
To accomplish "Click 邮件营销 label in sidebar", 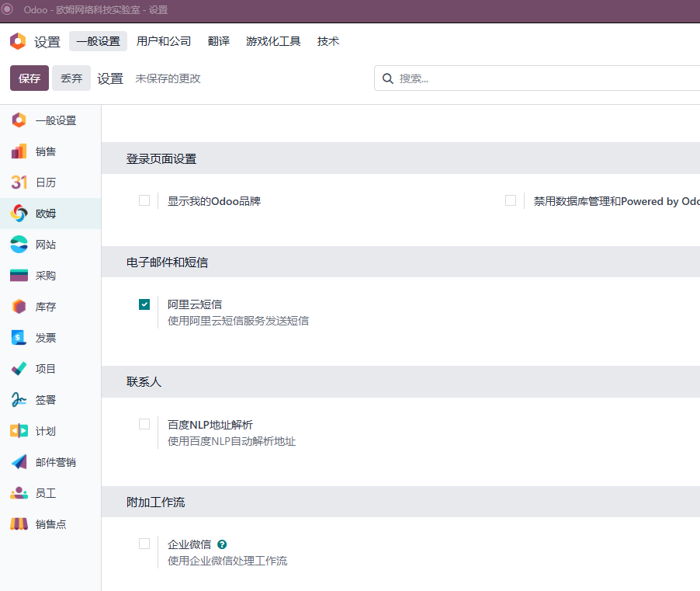I will point(56,462).
